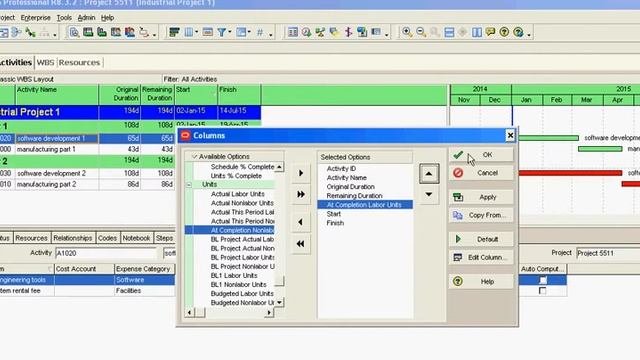The width and height of the screenshot is (640, 360).
Task: Click the Project field showing Project 5511
Action: (x=608, y=253)
